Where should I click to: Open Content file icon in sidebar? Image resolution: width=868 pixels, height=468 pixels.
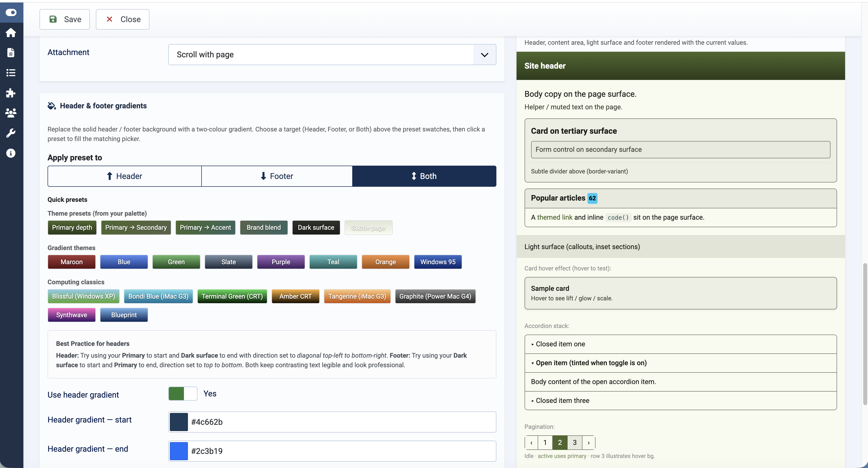coord(11,53)
